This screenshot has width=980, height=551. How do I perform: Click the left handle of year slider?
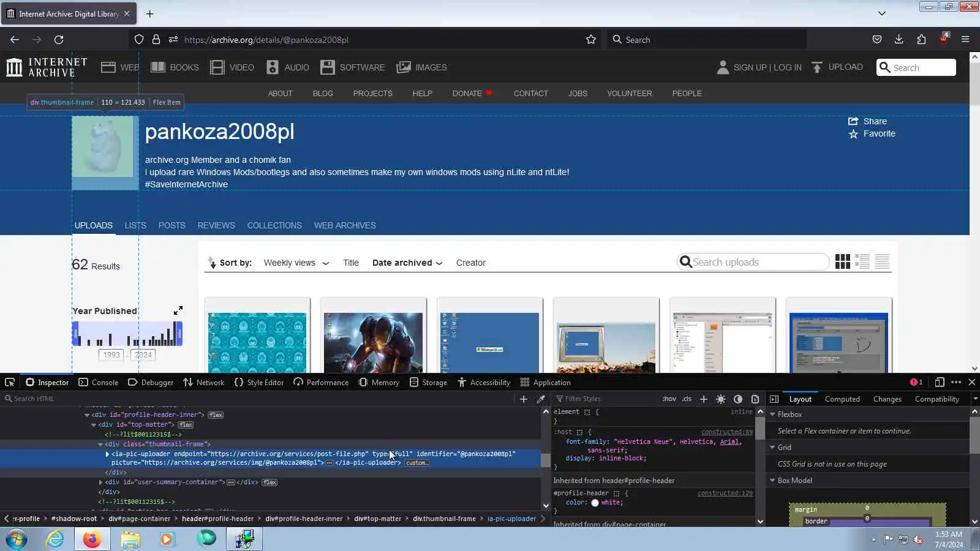tap(75, 334)
